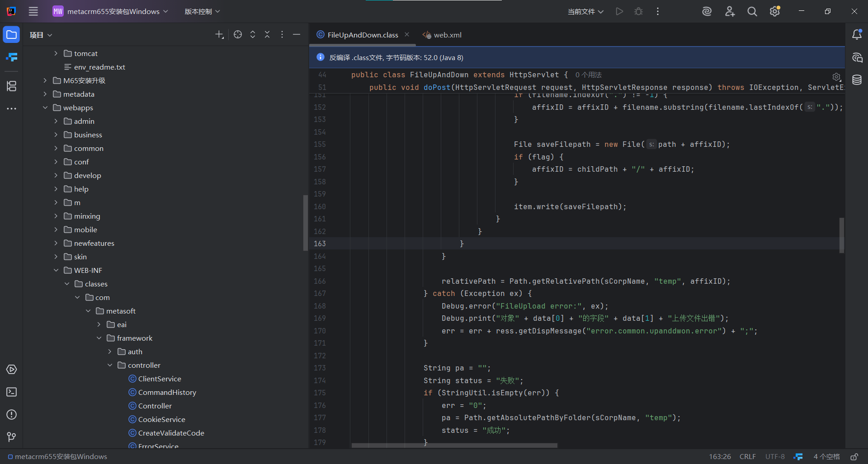868x464 pixels.
Task: Open the 当前文件 run configuration dropdown
Action: pyautogui.click(x=585, y=11)
